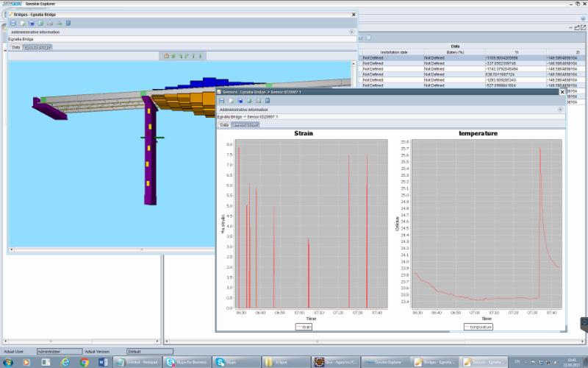This screenshot has height=368, width=588.
Task: Click the last green arrow icon in 3D view toolbar
Action: tap(201, 55)
